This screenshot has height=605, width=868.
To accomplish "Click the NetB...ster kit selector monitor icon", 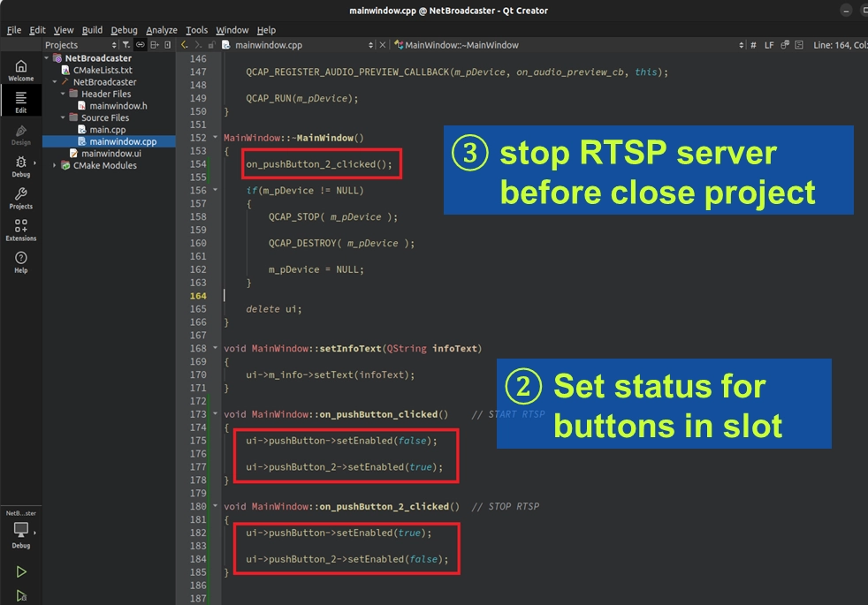I will 20,529.
